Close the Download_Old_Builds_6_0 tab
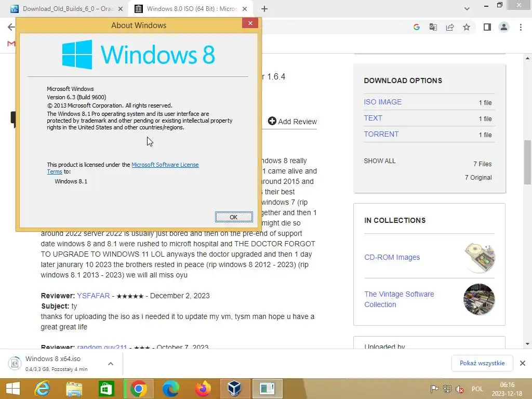Screen dimensions: 532x399 pyautogui.click(x=121, y=9)
